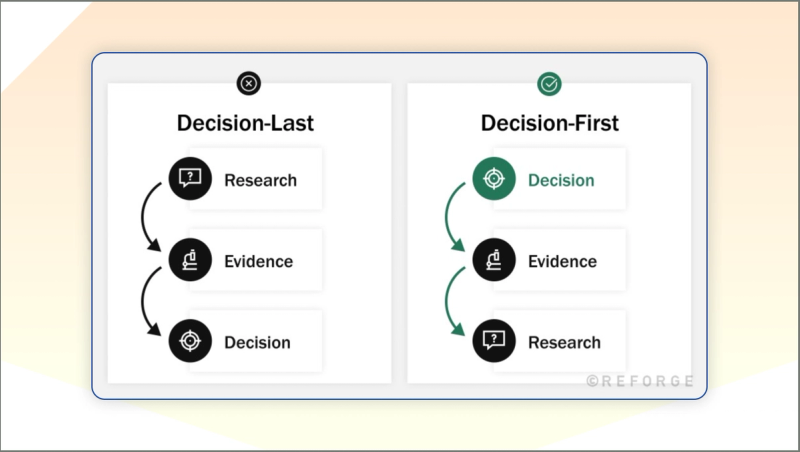The image size is (800, 452).
Task: Click the Decision label in the Decision-Last panel
Action: click(258, 342)
